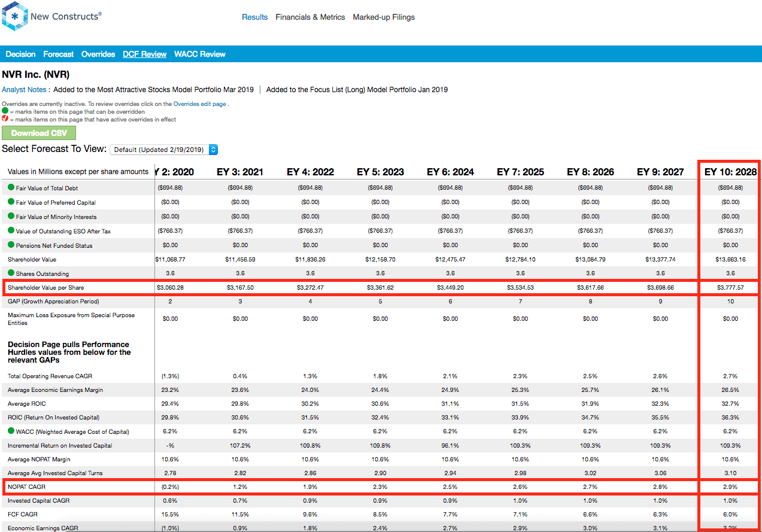Click the Average ROIC value 31.1% for 2024

click(x=450, y=404)
